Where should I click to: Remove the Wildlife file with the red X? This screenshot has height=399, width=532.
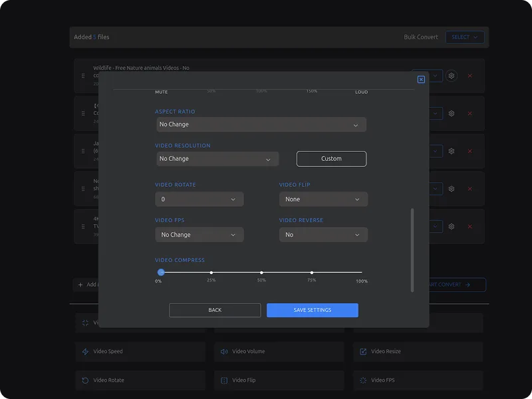[x=469, y=76]
